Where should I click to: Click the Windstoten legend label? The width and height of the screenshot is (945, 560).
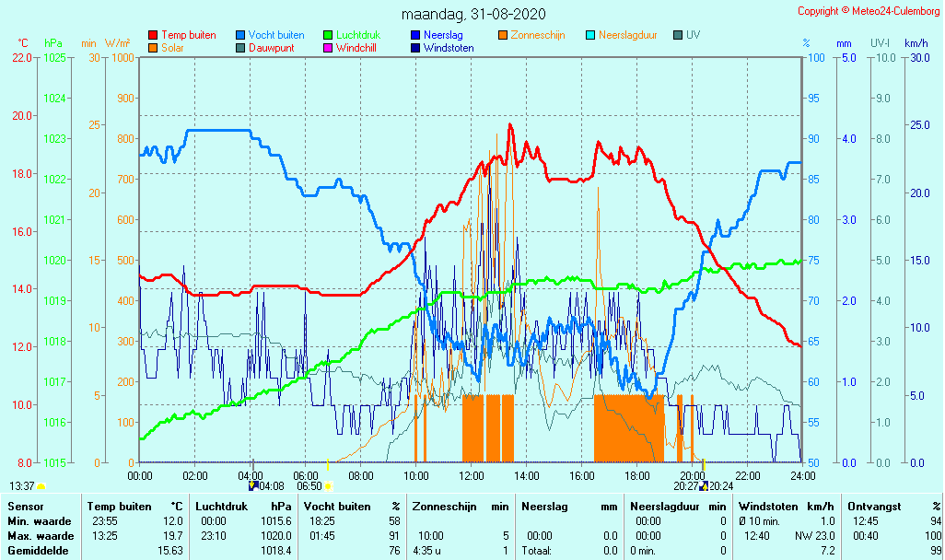(449, 48)
